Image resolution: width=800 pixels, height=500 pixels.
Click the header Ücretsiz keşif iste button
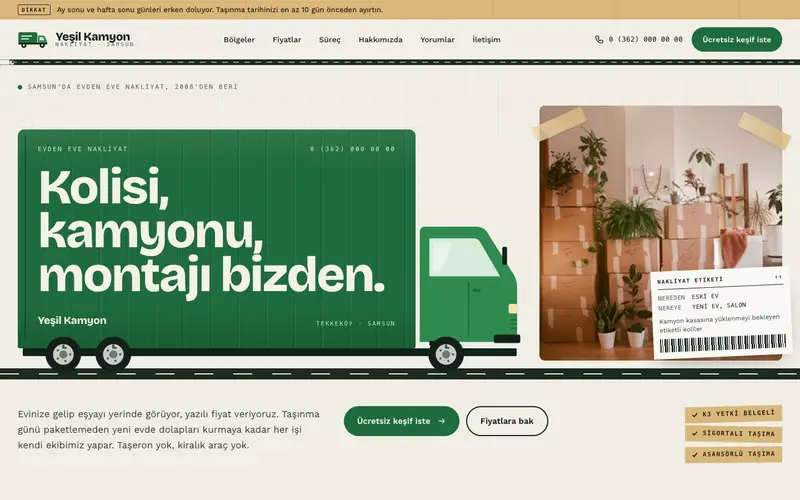point(736,39)
